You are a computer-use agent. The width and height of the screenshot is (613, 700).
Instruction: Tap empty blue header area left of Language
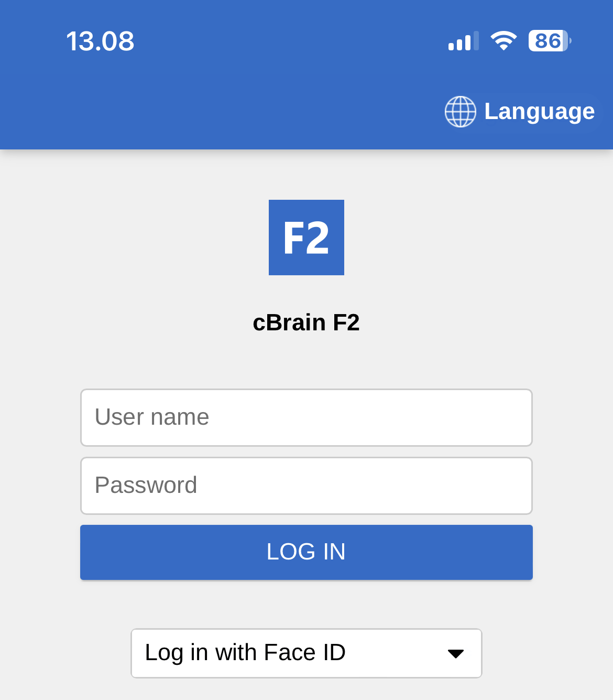(210, 112)
